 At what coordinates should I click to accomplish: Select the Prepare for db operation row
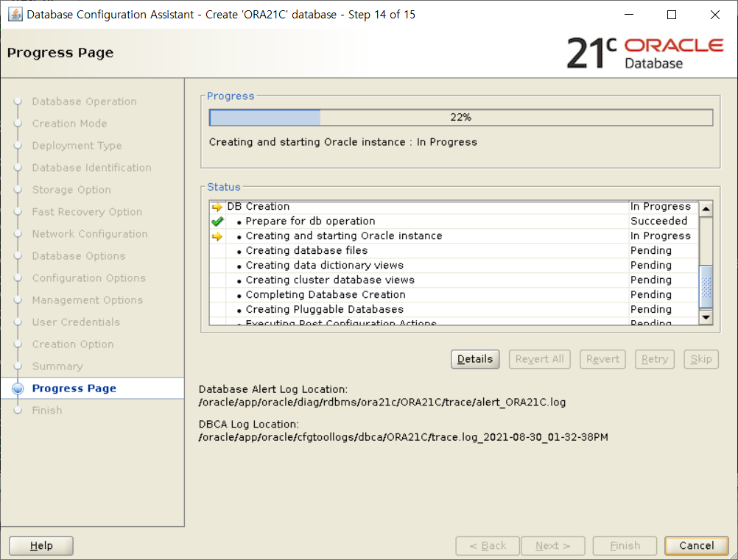(x=454, y=221)
